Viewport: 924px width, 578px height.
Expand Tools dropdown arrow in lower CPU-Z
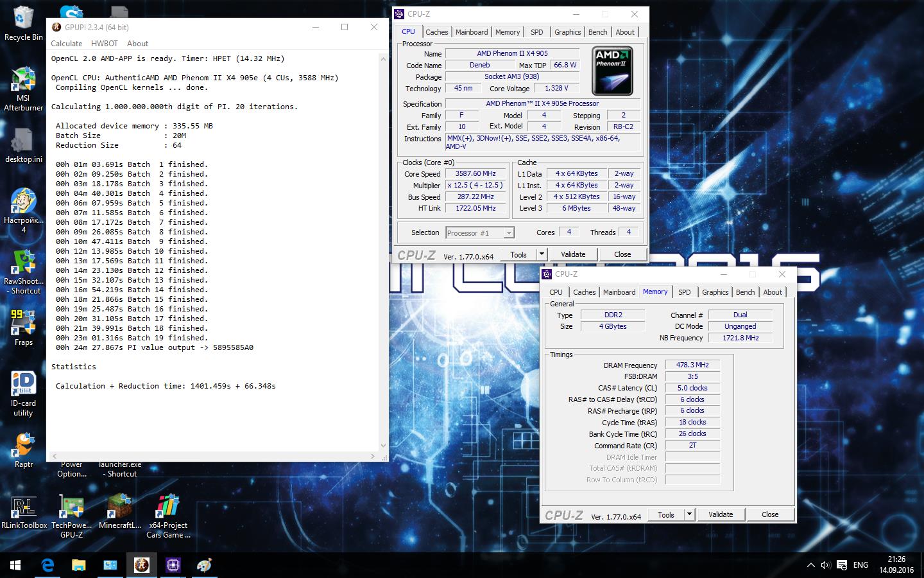(x=689, y=514)
